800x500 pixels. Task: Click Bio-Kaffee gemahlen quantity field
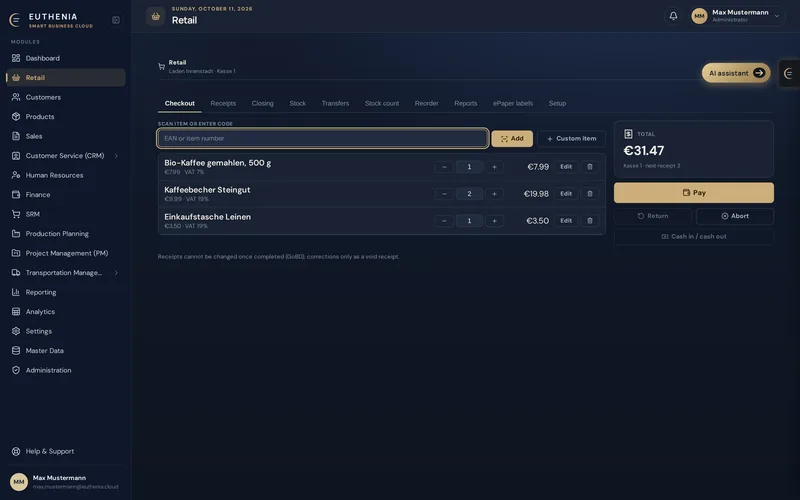469,167
